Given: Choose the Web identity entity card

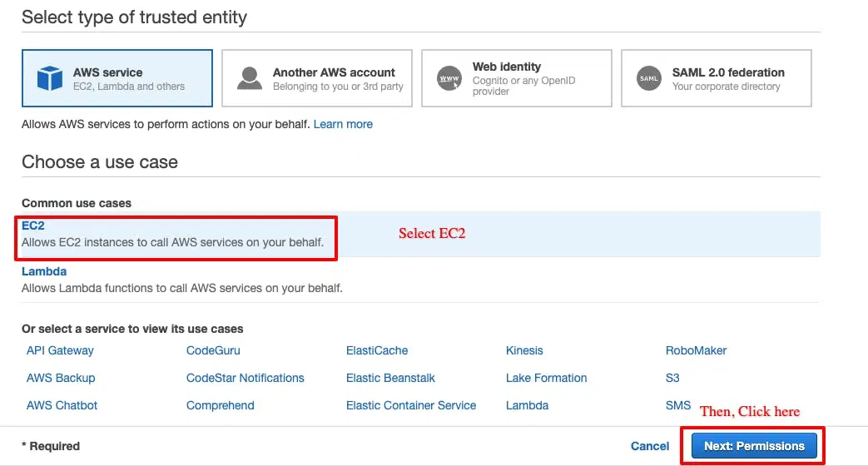Looking at the screenshot, I should point(517,78).
